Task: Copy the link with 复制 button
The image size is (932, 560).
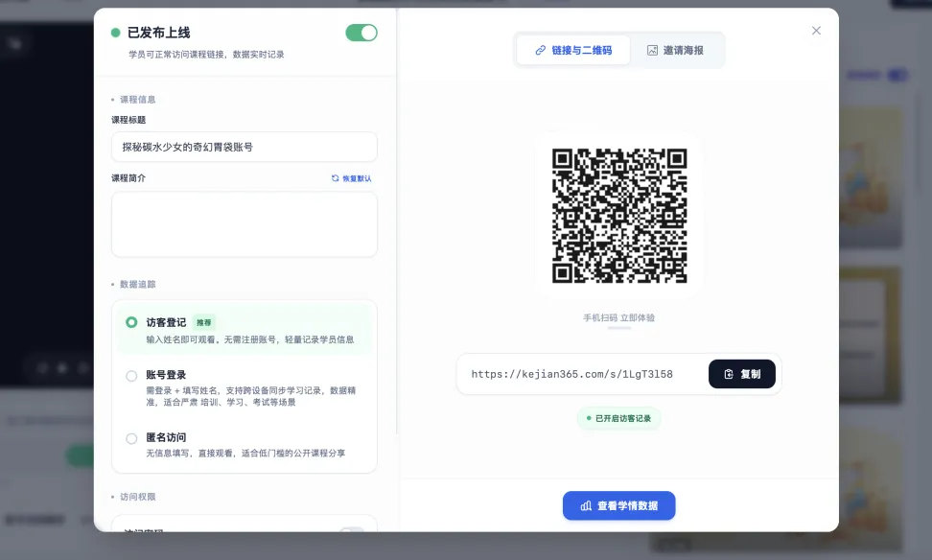Action: click(x=742, y=374)
